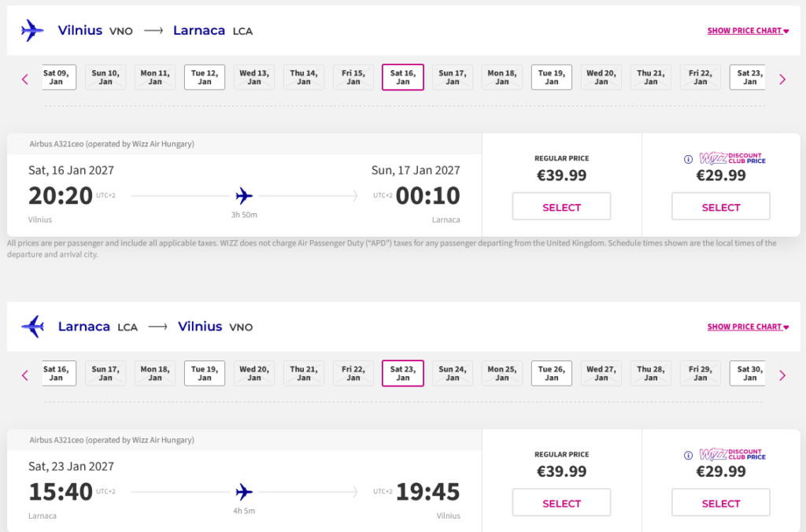Viewport: 806px width, 532px height.
Task: Select outbound date Tue 19, Jan
Action: pyautogui.click(x=551, y=77)
